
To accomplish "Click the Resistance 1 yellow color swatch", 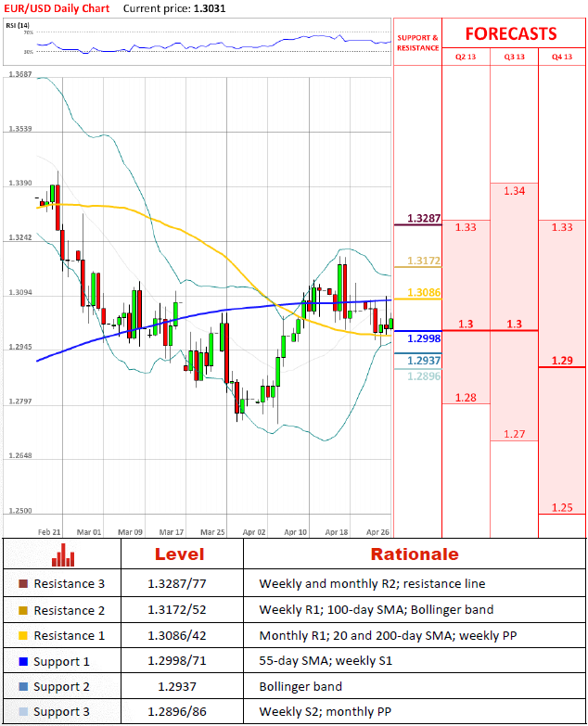I will (23, 636).
